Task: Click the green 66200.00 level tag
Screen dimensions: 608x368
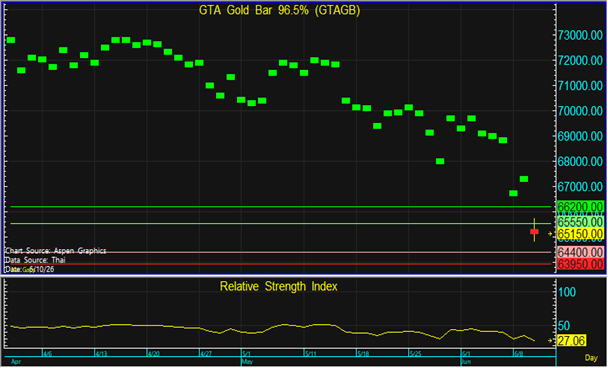Action: (x=580, y=206)
